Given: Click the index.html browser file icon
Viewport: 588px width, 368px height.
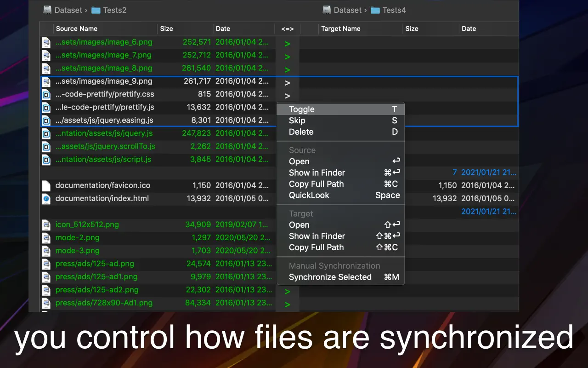Looking at the screenshot, I should [46, 199].
